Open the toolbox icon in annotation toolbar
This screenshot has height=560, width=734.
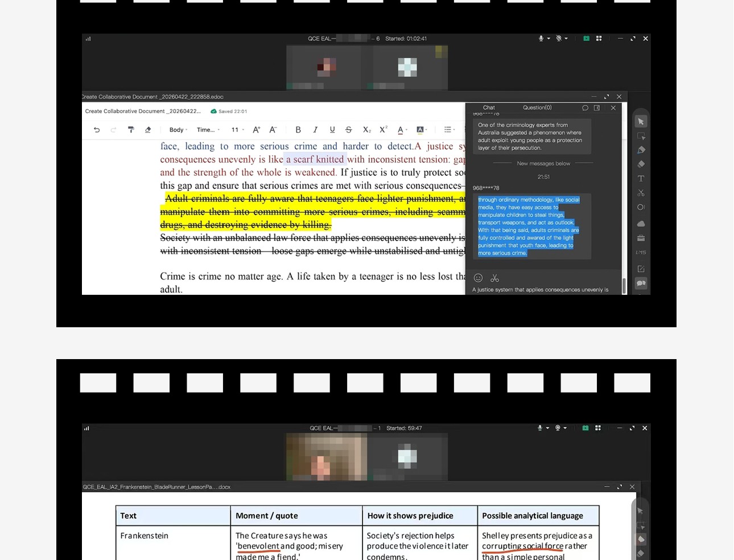(641, 238)
